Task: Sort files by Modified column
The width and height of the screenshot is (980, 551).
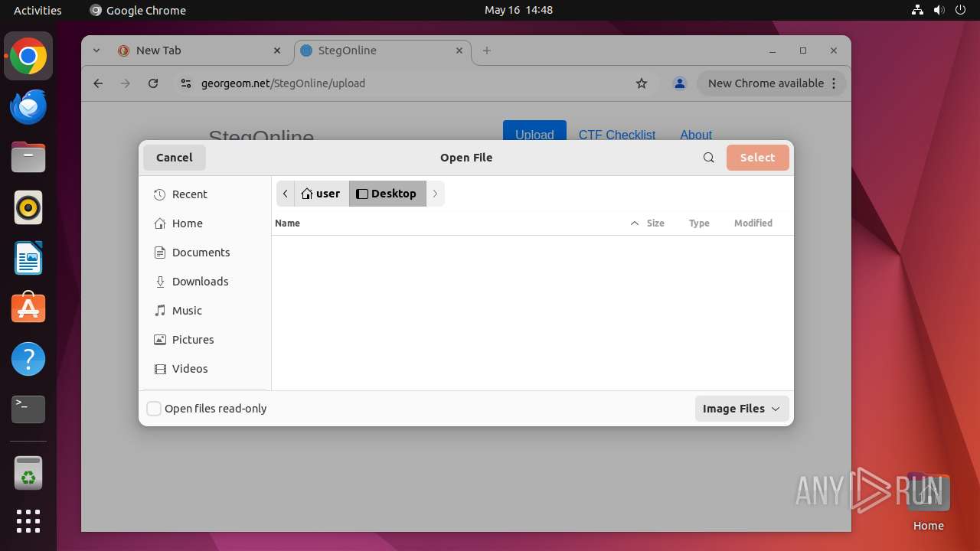Action: pos(753,223)
